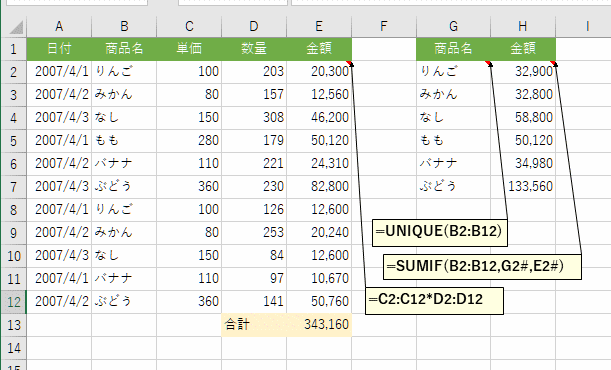This screenshot has width=611, height=370.
Task: Click the =C2:C12*D2:D12 comment box
Action: (x=434, y=301)
